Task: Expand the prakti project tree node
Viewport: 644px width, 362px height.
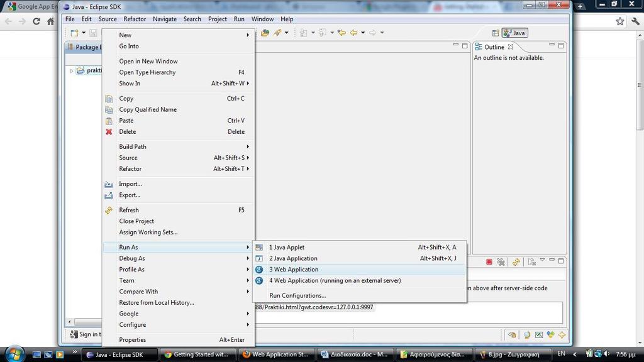Action: pos(72,71)
